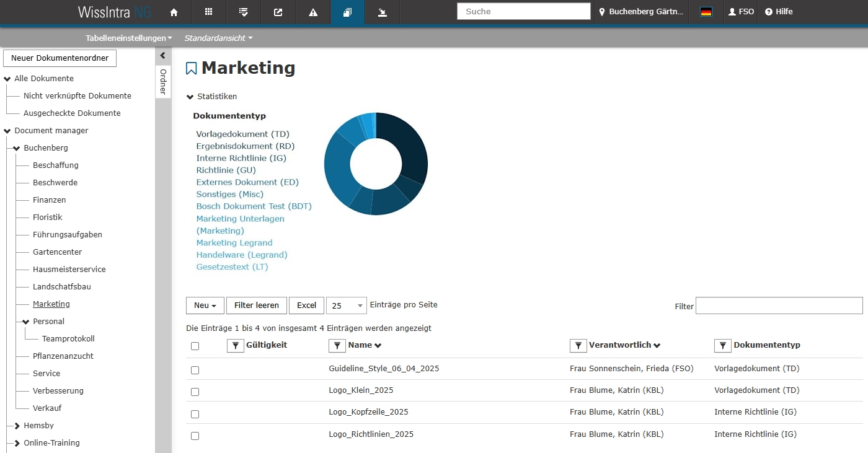Toggle the select-all checkbox in table header
868x453 pixels.
(195, 346)
